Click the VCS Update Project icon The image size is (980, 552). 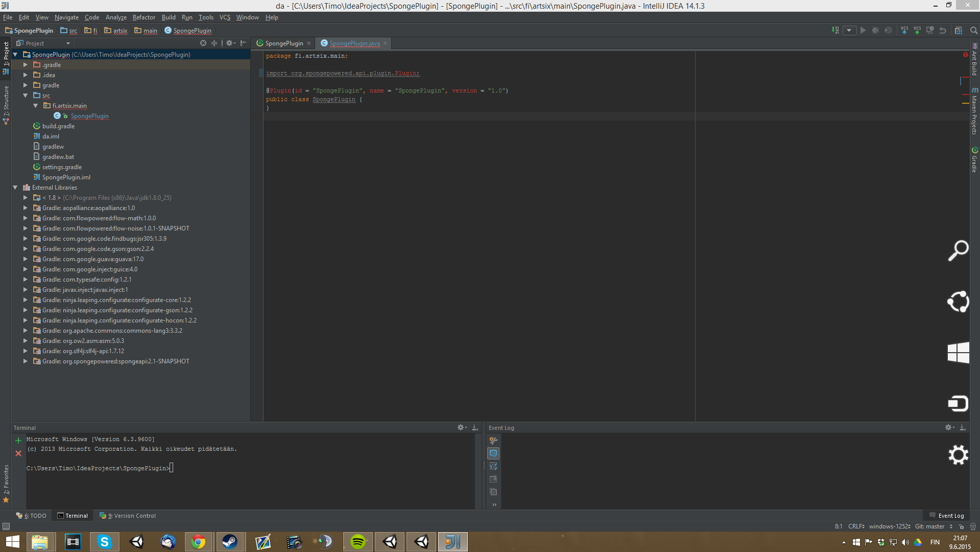(904, 30)
